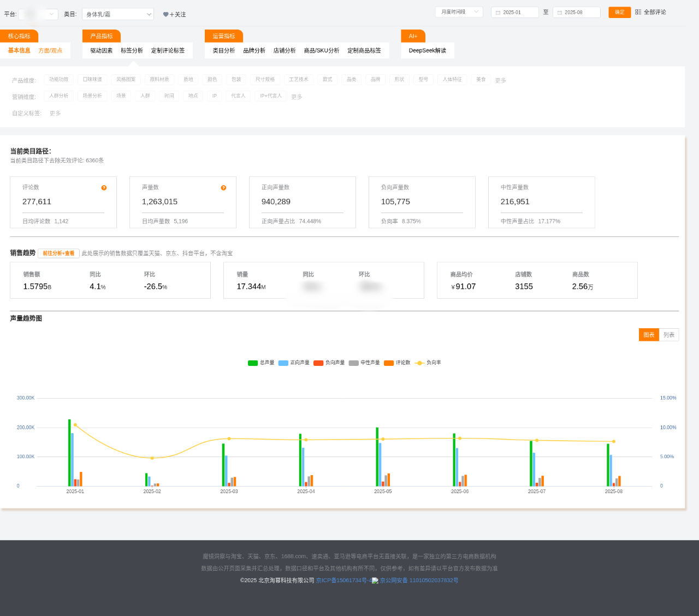Click the calendar icon in end date 2025-08
The image size is (699, 616).
560,13
